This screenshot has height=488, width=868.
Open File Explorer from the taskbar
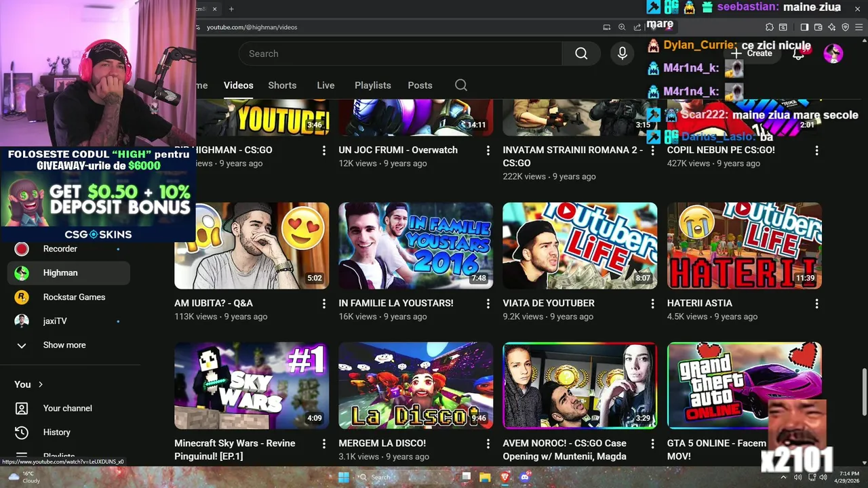coord(486,477)
